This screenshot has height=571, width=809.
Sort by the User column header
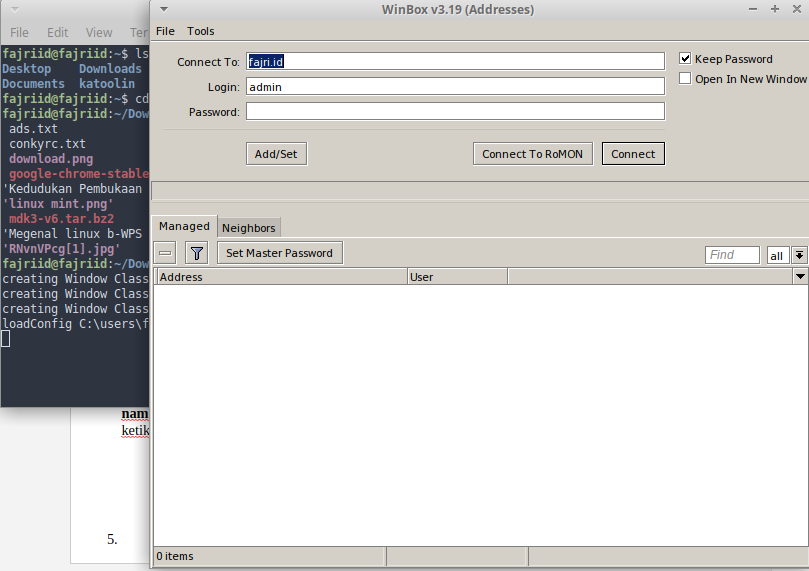click(x=457, y=277)
